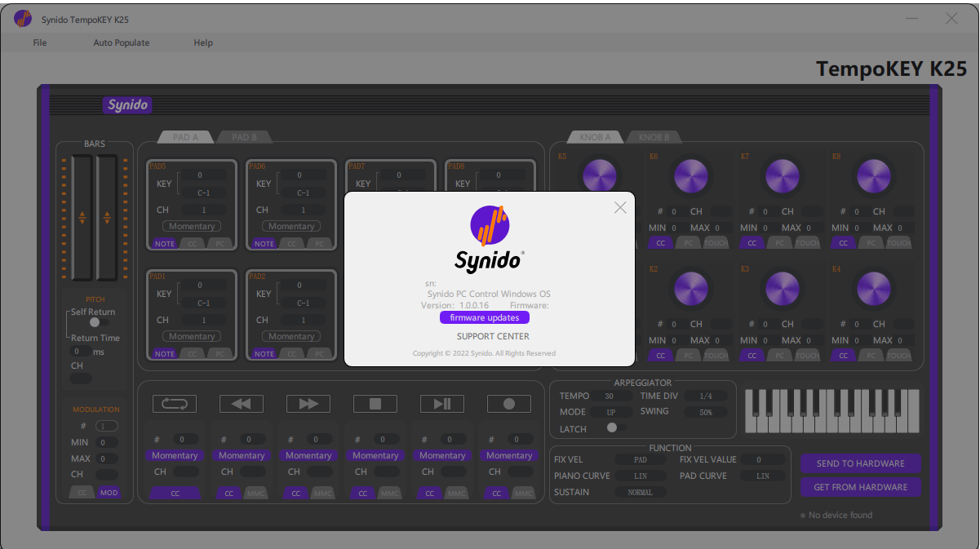Click the record transport button
980x549 pixels.
coord(508,404)
